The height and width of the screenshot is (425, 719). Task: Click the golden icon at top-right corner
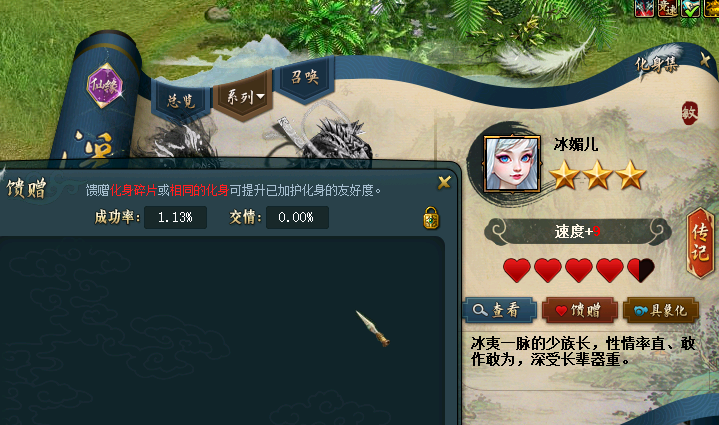point(711,8)
